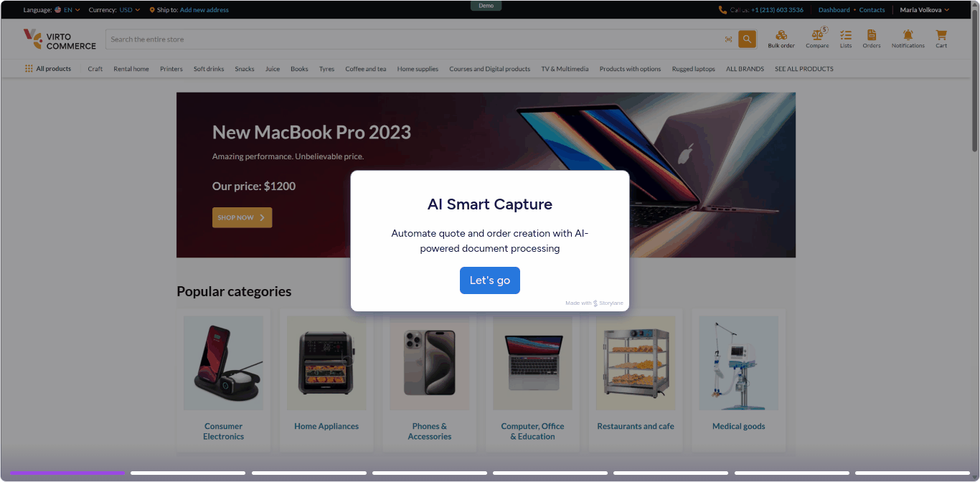Click the Add new address link
The width and height of the screenshot is (980, 482).
(x=204, y=10)
